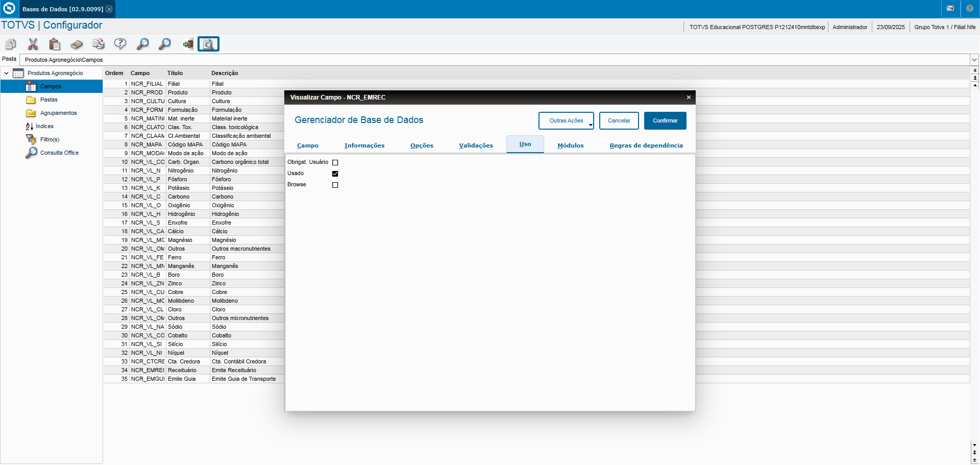
Task: Click the question mark help icon top right
Action: pos(970,9)
